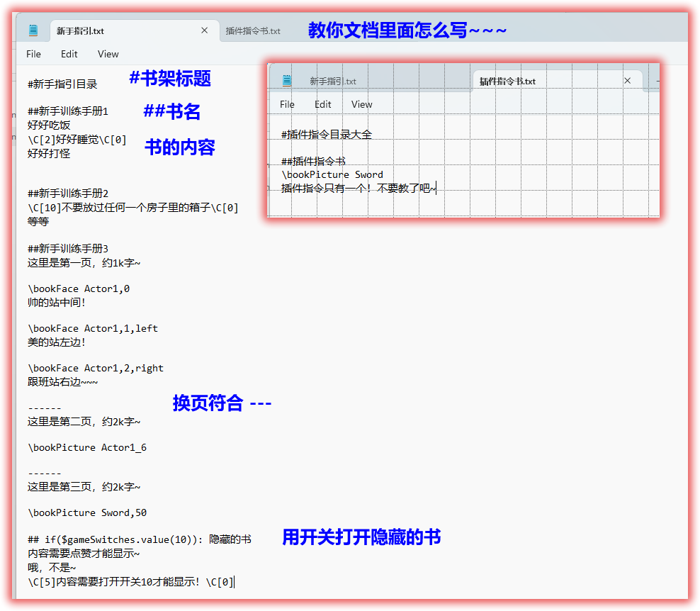Open Edit menu in main window
700x611 pixels.
(x=69, y=54)
